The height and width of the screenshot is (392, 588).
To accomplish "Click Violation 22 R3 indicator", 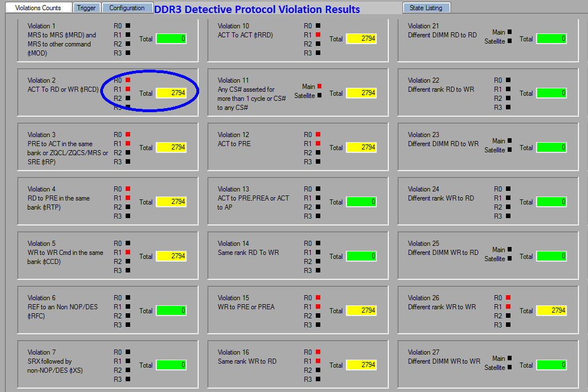I will [x=508, y=108].
